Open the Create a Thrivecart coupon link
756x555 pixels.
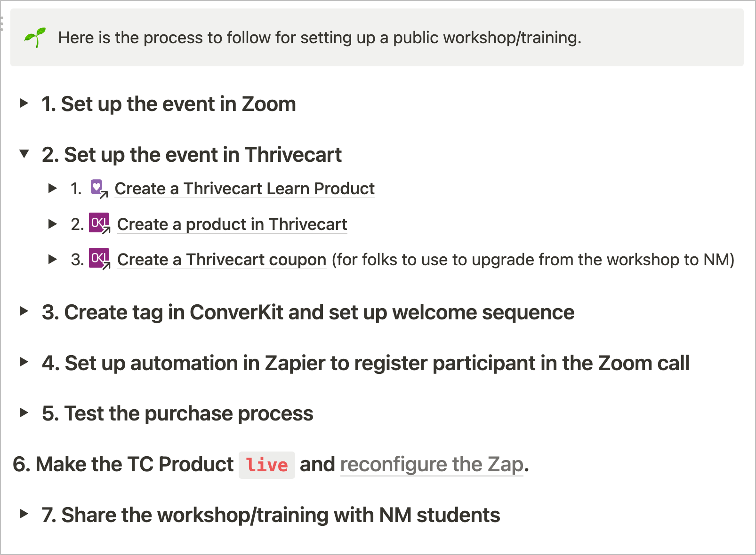click(x=222, y=260)
